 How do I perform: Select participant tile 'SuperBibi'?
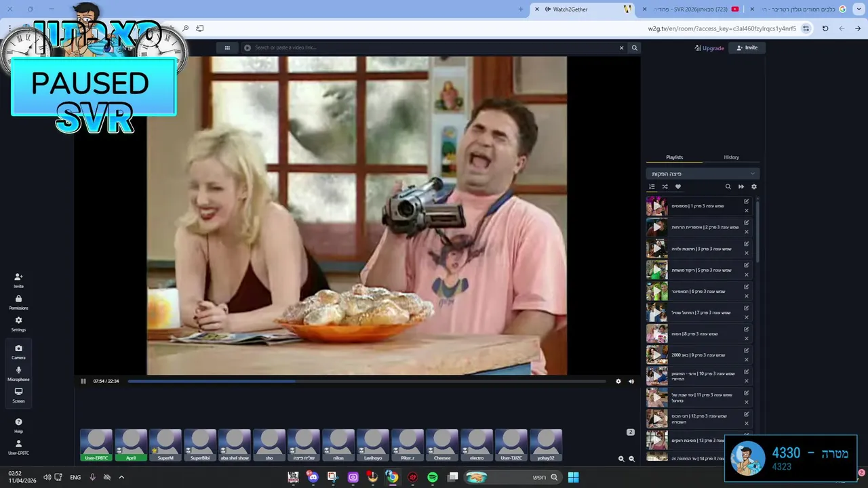coord(200,445)
